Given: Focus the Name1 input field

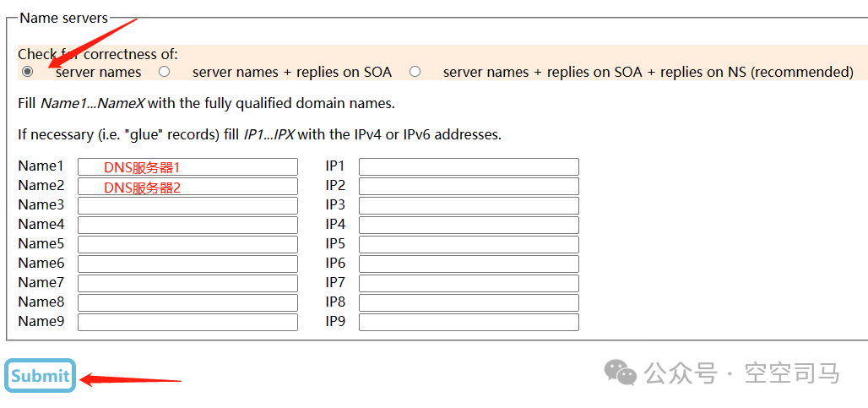Looking at the screenshot, I should pos(187,166).
